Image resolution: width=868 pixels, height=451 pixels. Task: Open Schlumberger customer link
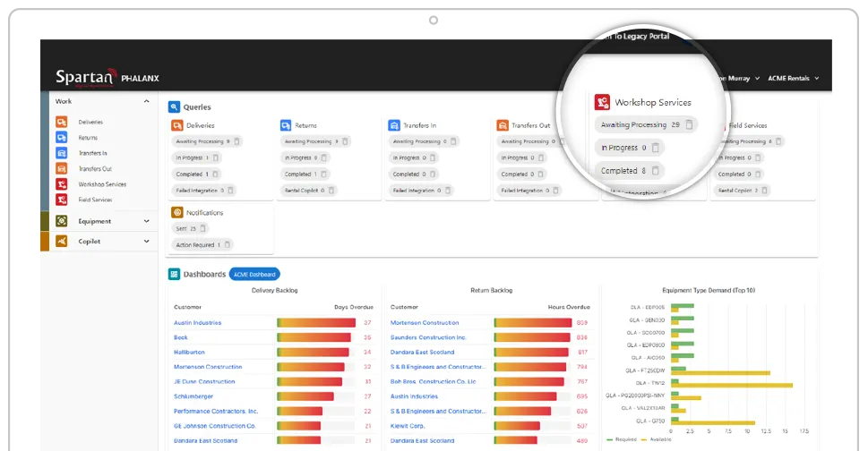pos(193,396)
